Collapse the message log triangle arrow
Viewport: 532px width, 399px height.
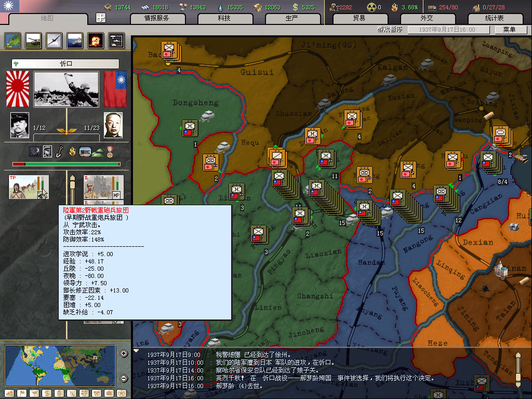(x=136, y=351)
